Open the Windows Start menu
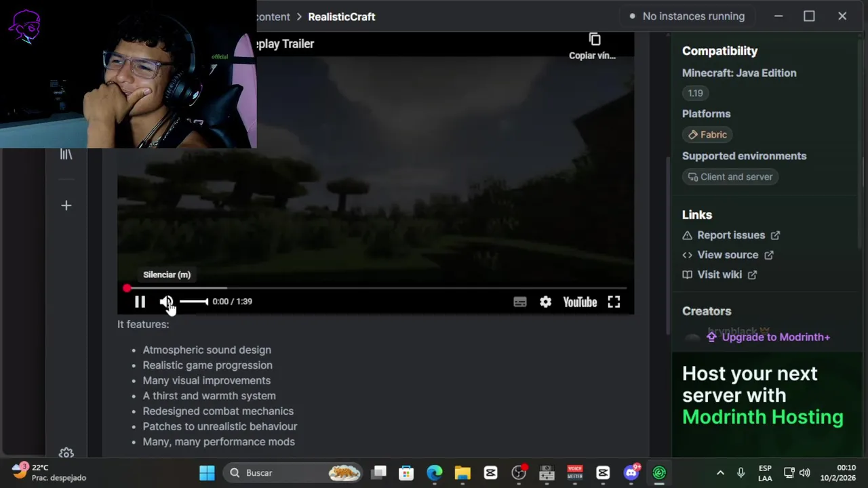The width and height of the screenshot is (868, 488). tap(207, 472)
